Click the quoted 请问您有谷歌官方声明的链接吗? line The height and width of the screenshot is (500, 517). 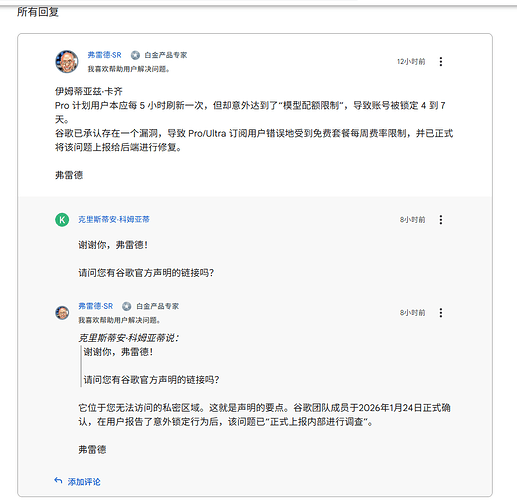(151, 380)
